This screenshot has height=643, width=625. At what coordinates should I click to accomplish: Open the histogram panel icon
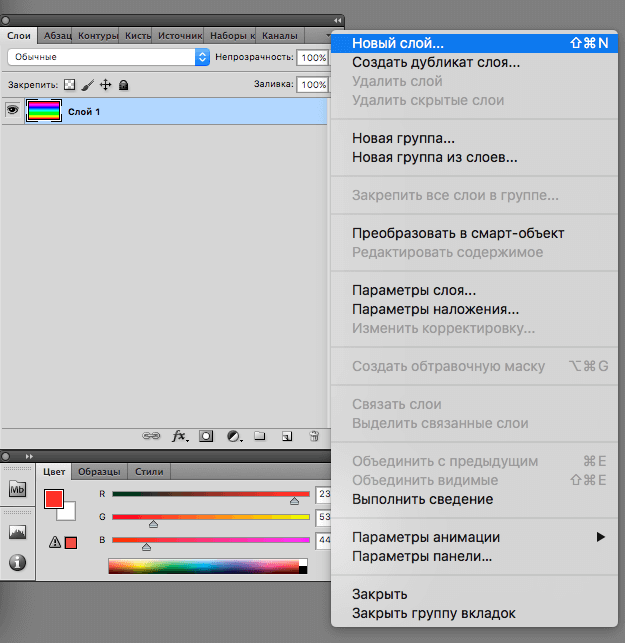pos(17,532)
